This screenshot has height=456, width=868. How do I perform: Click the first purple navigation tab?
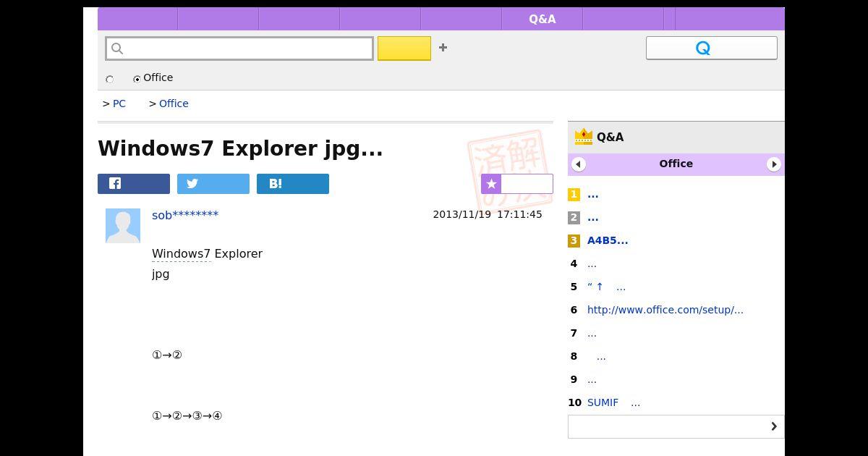(137, 19)
